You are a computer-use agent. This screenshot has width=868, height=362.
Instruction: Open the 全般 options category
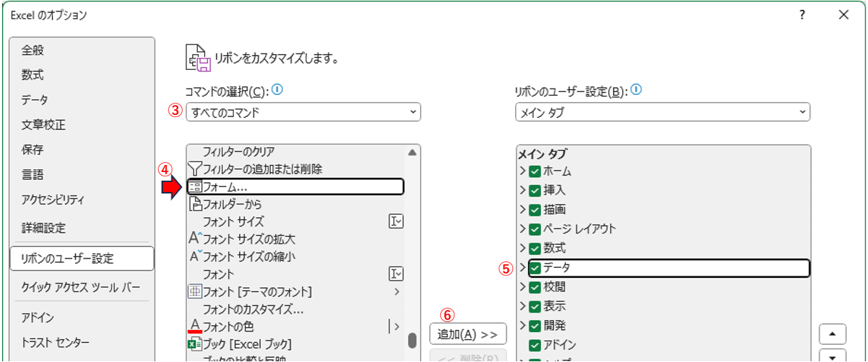click(82, 50)
